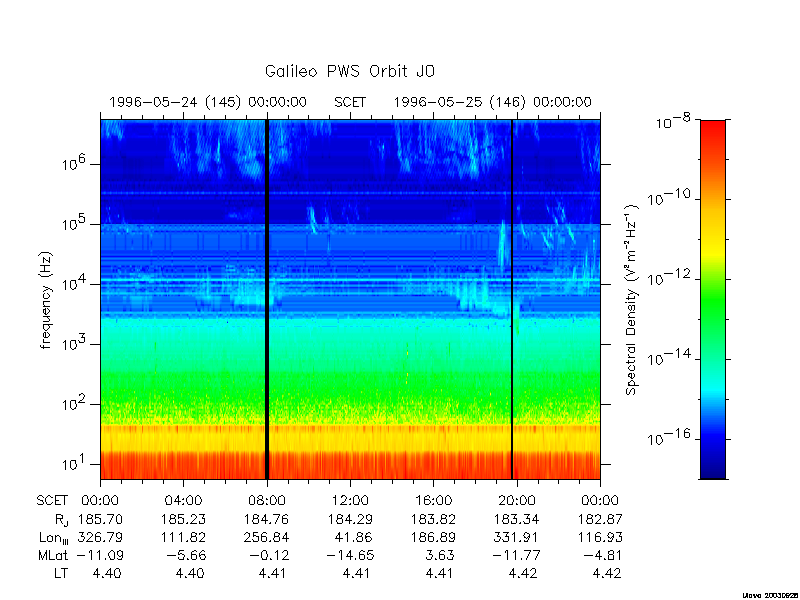The image size is (800, 600).
Task: Click the 10^-10 colorbar label
Action: 669,196
